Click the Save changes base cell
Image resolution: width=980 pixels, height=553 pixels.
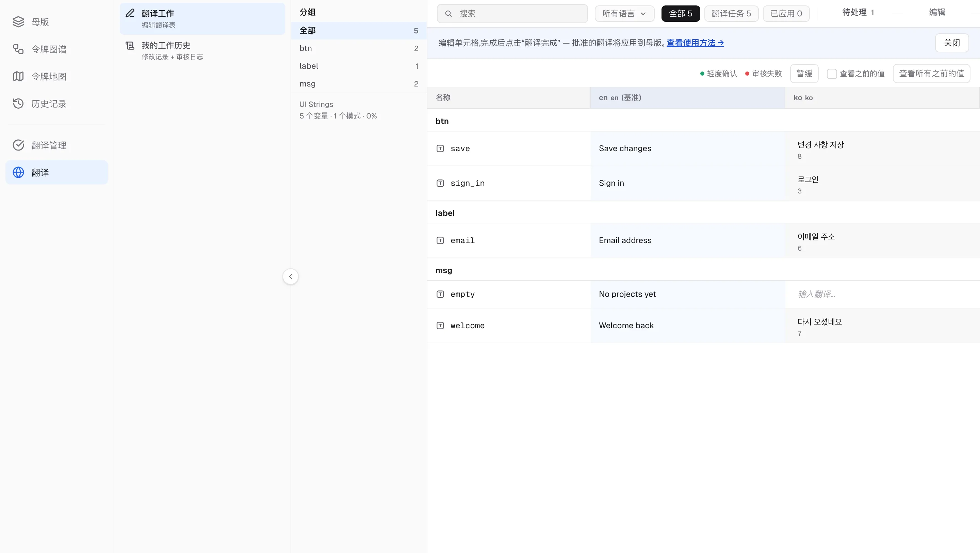click(x=687, y=149)
